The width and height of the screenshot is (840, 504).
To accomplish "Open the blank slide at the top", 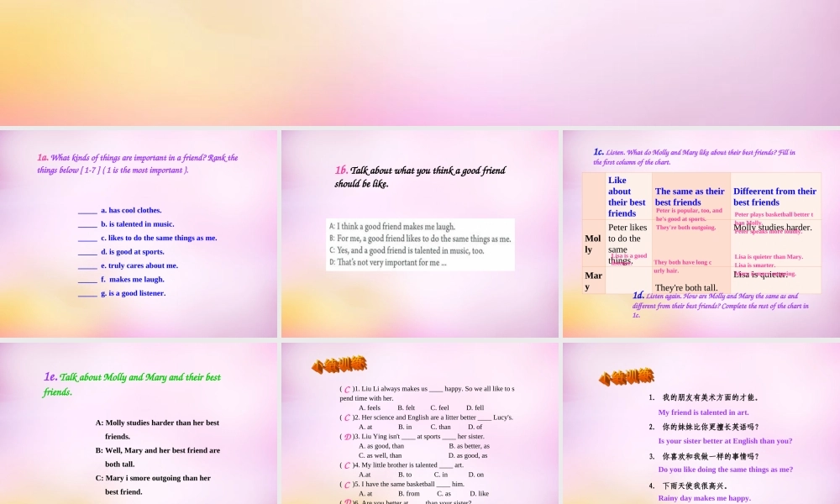I will tap(420, 63).
